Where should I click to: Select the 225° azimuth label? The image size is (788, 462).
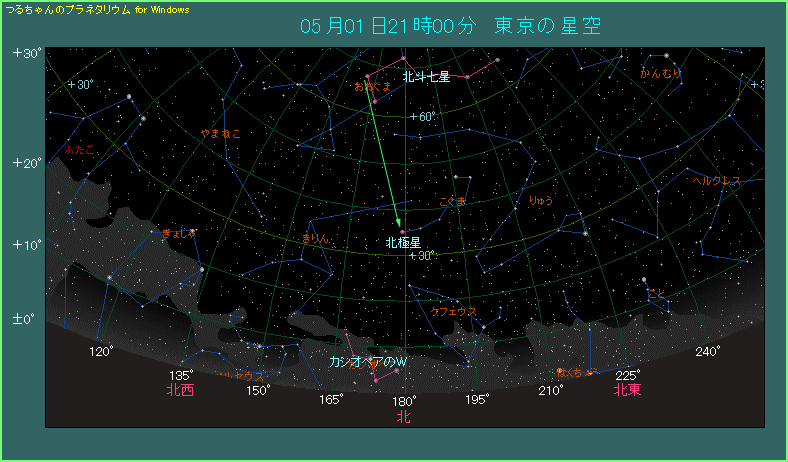[x=628, y=376]
